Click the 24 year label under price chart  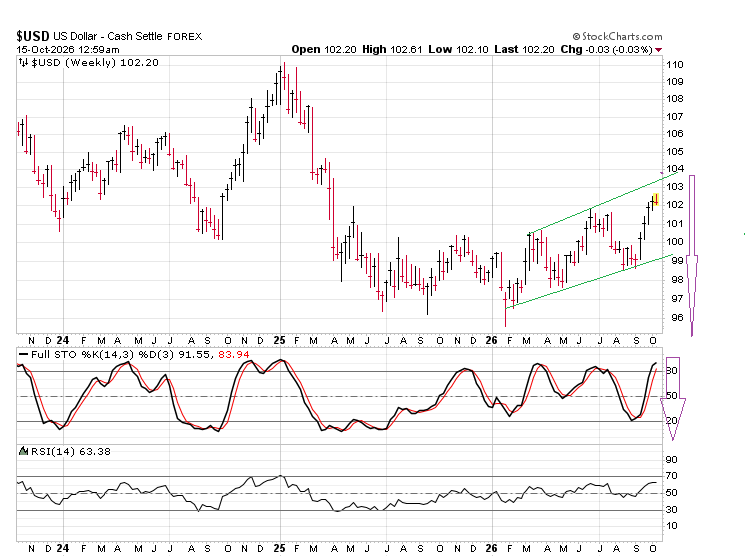click(63, 340)
